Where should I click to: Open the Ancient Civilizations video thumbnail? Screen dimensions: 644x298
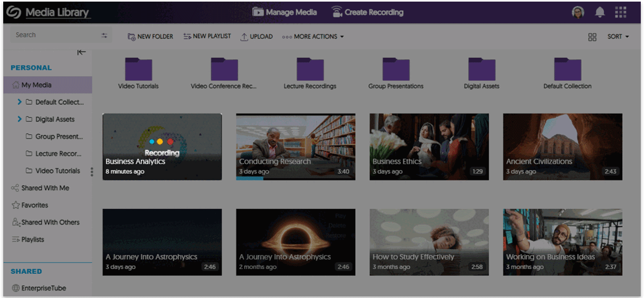pyautogui.click(x=563, y=147)
